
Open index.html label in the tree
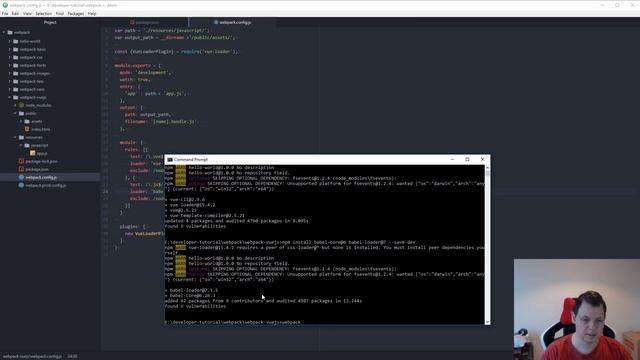[x=40, y=129]
